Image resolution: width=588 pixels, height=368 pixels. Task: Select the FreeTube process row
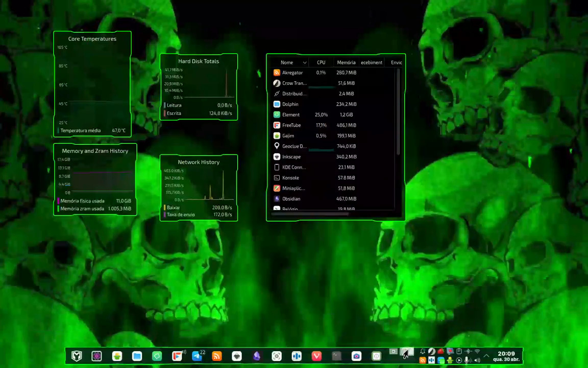[333, 125]
